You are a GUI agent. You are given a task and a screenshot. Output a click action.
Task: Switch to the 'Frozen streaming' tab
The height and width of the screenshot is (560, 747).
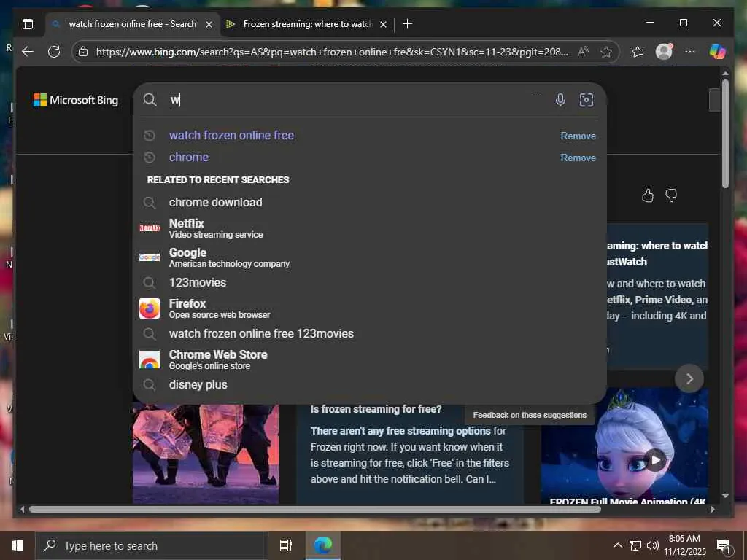[x=307, y=24]
